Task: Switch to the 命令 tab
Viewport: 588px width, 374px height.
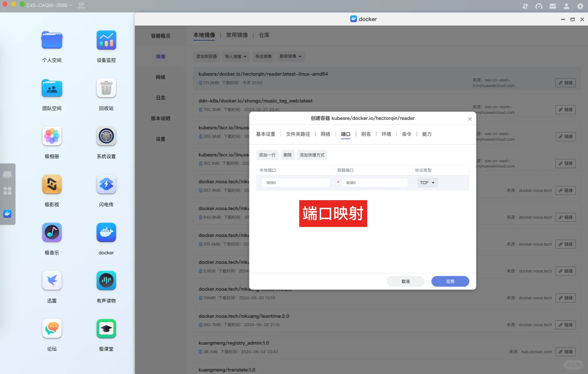Action: (406, 134)
